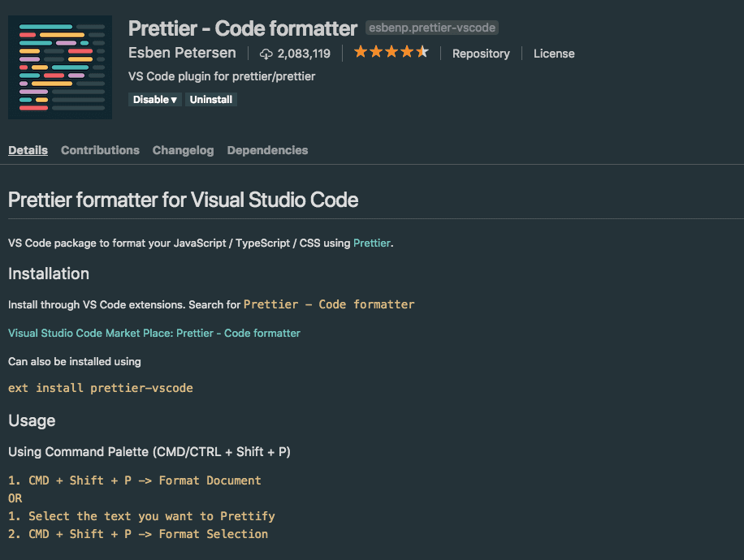Image resolution: width=744 pixels, height=560 pixels.
Task: Click the Prettier extension logo image
Action: (x=60, y=67)
